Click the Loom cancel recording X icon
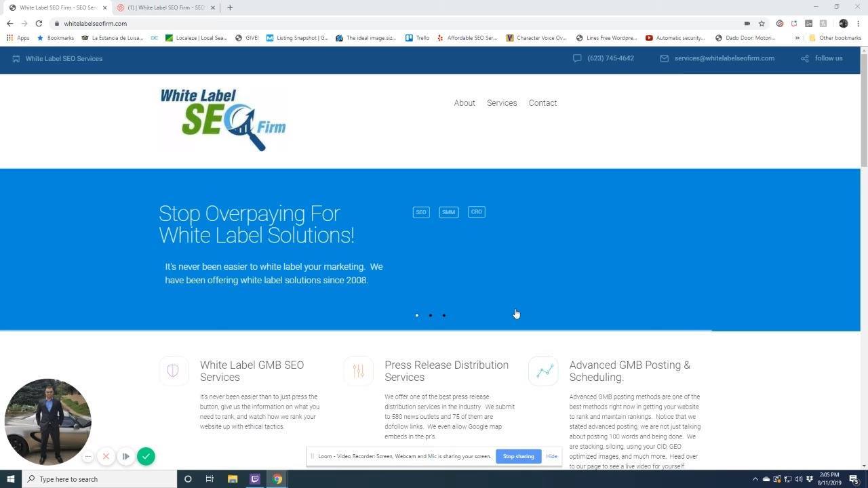The height and width of the screenshot is (488, 868). tap(106, 456)
